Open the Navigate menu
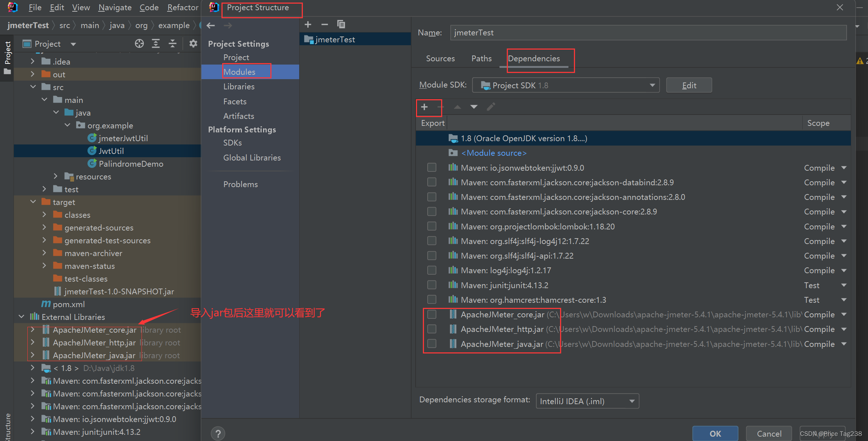868x441 pixels. (x=115, y=7)
